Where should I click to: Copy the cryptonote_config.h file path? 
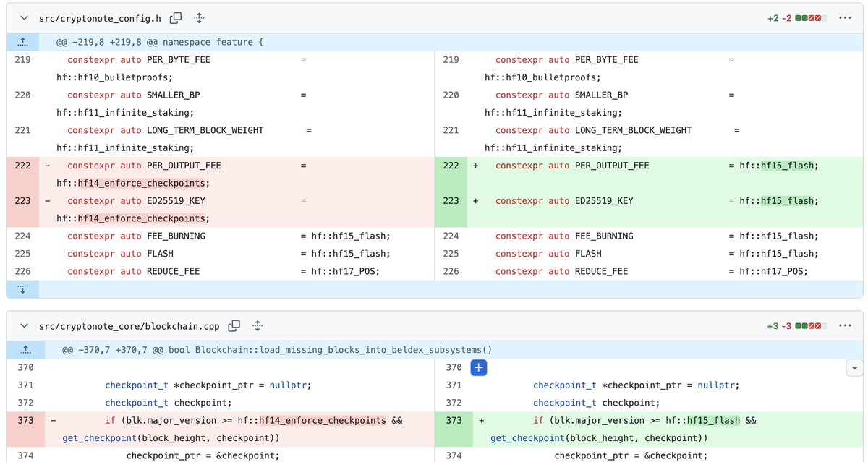pos(176,17)
